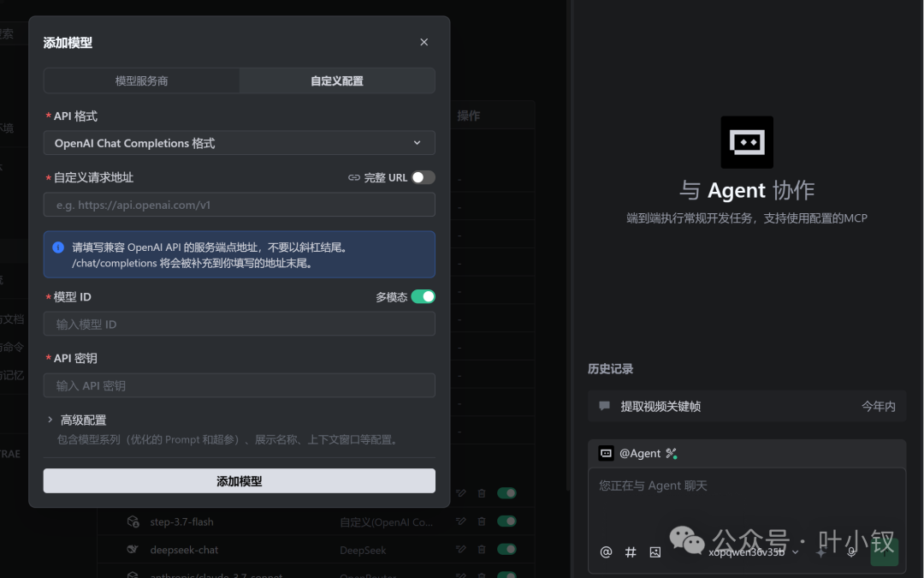Focus the 模型 ID input field
The width and height of the screenshot is (924, 578).
pos(240,324)
